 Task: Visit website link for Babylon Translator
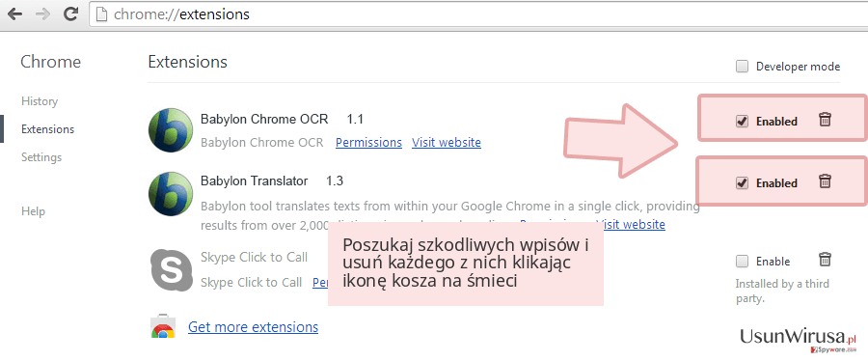[631, 224]
